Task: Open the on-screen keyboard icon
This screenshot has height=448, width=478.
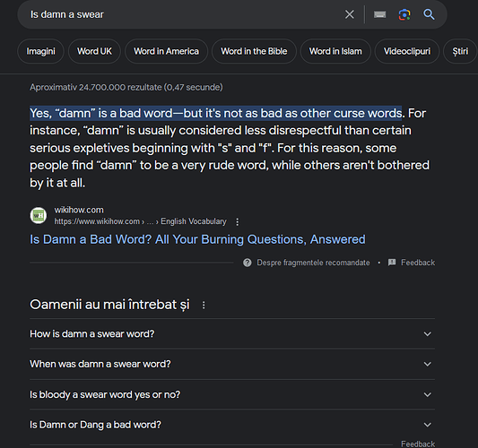Action: [379, 14]
